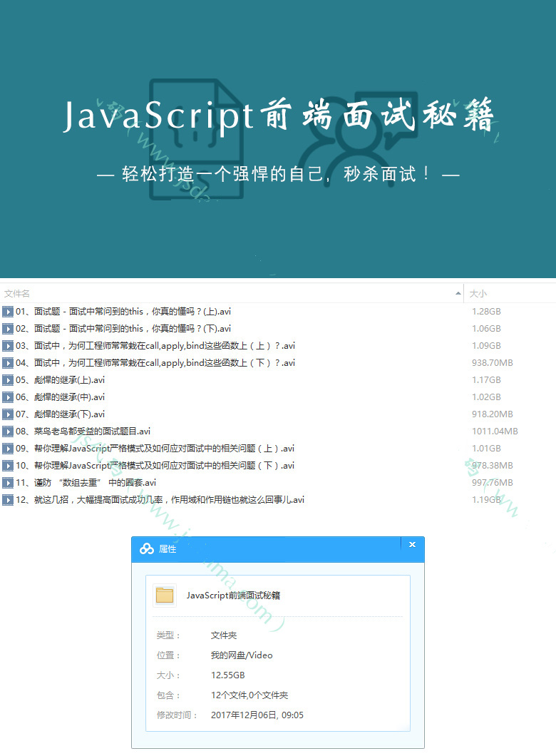Click folder name JavaScript前端面试秘籍 in dialog
The width and height of the screenshot is (556, 756).
(233, 596)
